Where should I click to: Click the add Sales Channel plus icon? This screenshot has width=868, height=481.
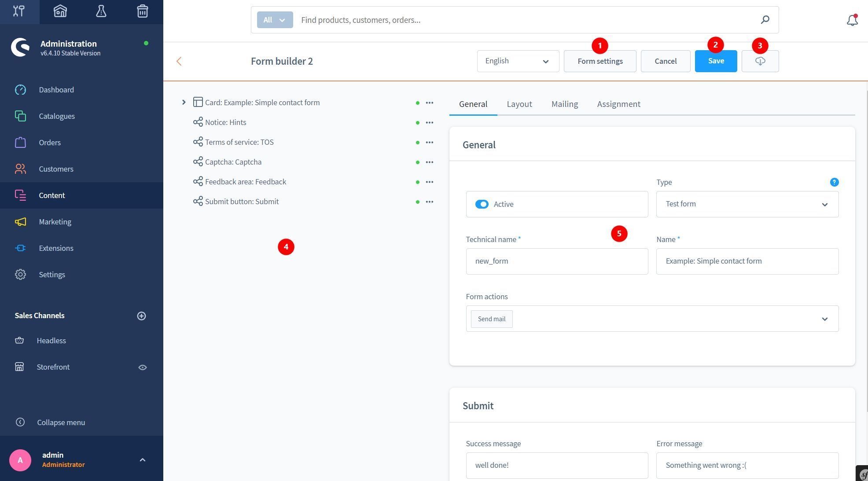[x=141, y=316]
